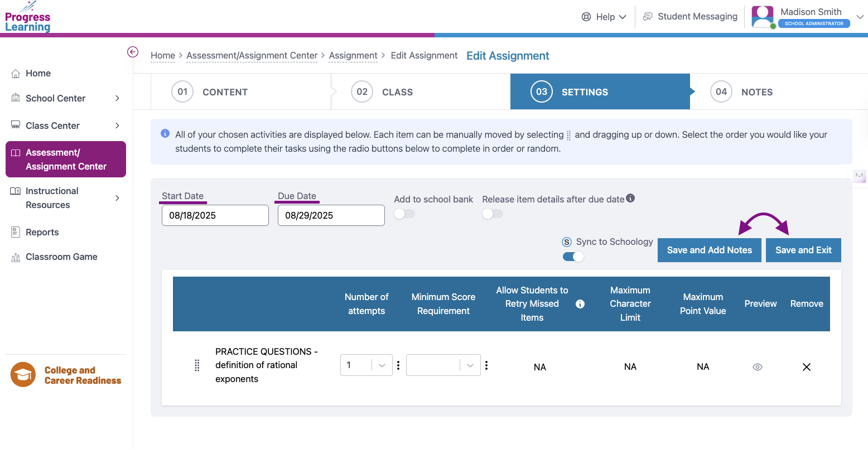Viewport: 868px width, 449px height.
Task: Click Madison Smith's profile avatar
Action: click(763, 17)
